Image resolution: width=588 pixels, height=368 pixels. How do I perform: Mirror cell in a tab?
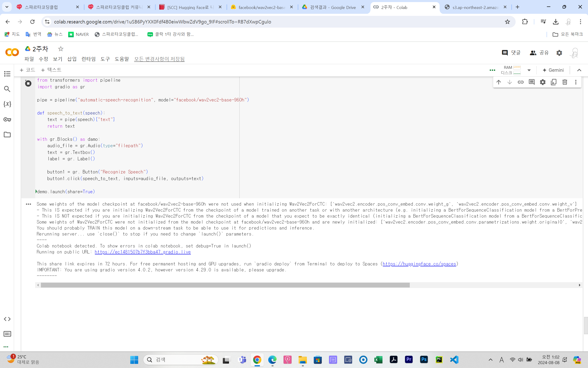tap(554, 82)
